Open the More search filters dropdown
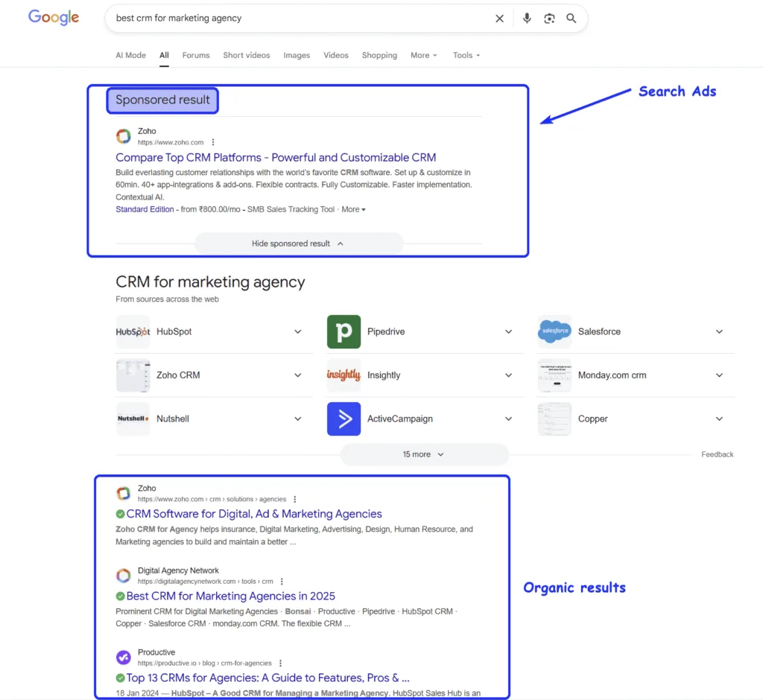The width and height of the screenshot is (763, 700). pyautogui.click(x=423, y=55)
